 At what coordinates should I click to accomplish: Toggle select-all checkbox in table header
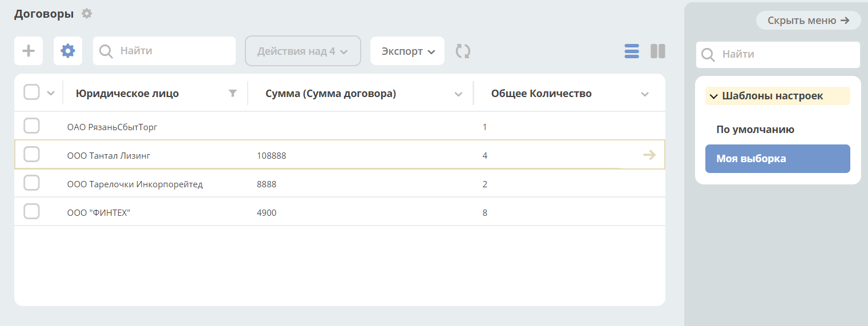coord(31,92)
